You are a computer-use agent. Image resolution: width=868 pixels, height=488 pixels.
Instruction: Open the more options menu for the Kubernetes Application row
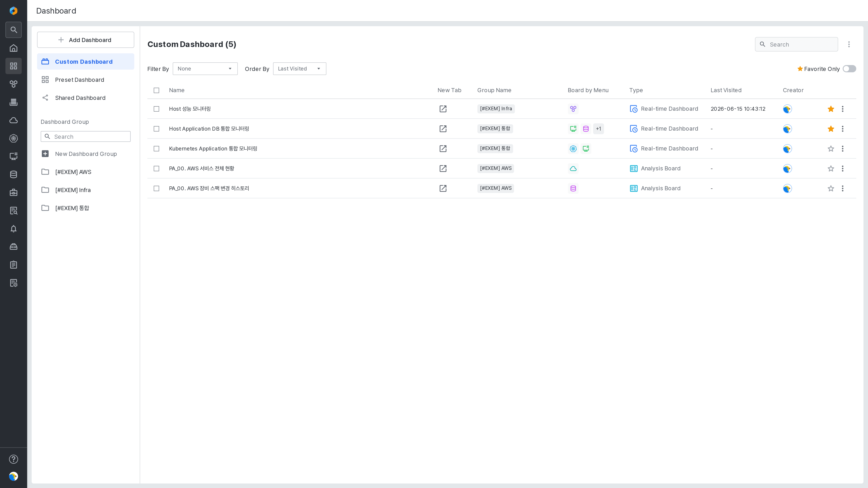[x=842, y=148]
